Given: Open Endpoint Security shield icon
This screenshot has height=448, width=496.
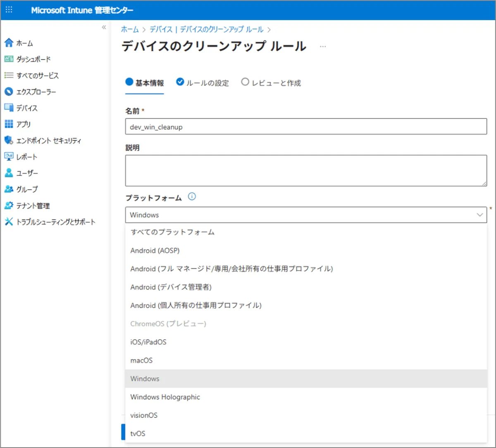Looking at the screenshot, I should [x=9, y=141].
